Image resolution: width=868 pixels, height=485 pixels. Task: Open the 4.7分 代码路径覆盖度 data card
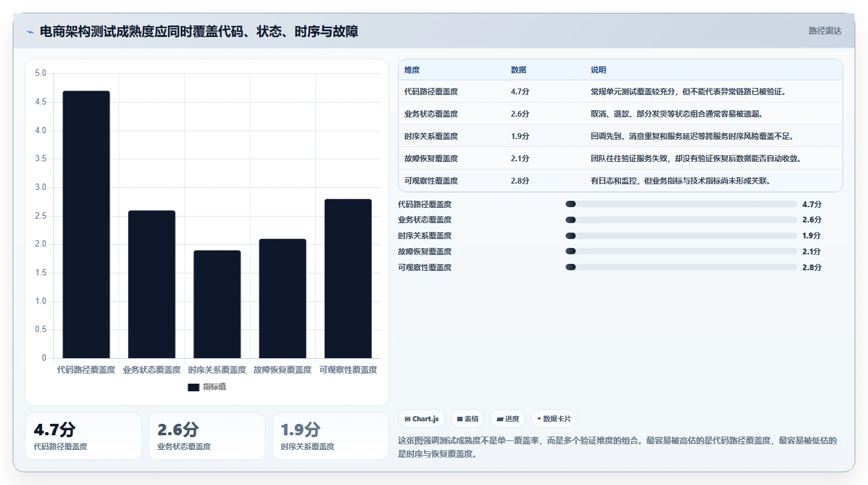83,436
